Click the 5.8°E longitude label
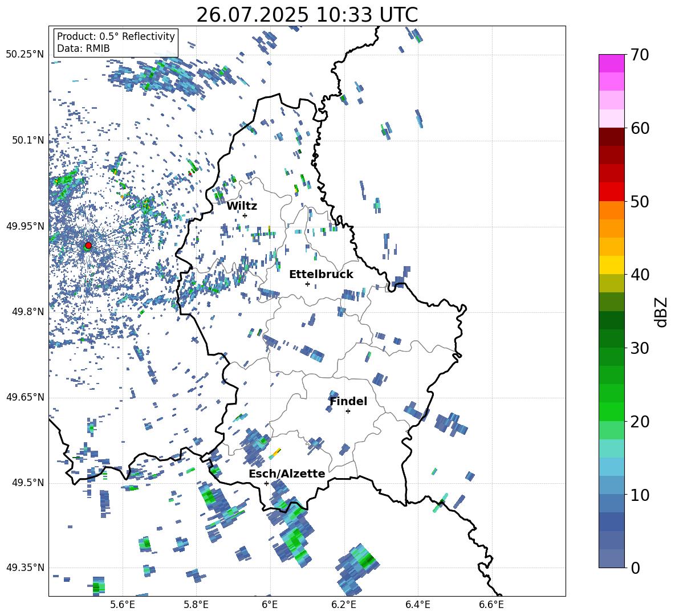Viewport: 675px width, 616px height. click(196, 605)
